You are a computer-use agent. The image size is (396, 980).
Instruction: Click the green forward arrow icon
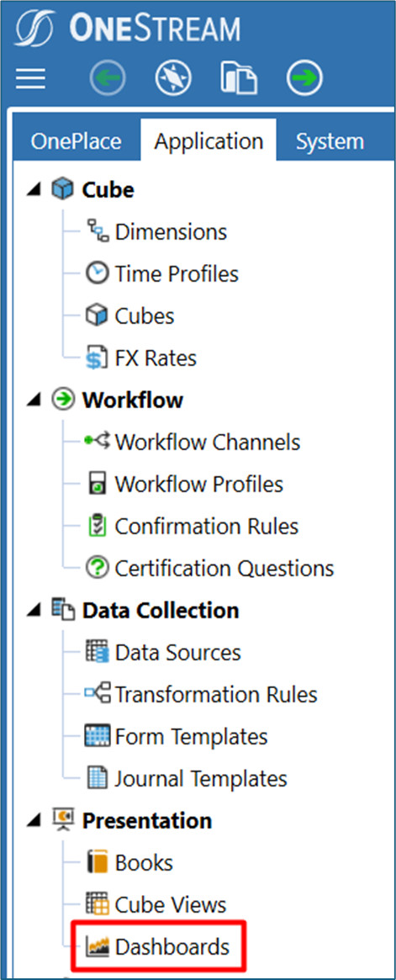[x=304, y=79]
